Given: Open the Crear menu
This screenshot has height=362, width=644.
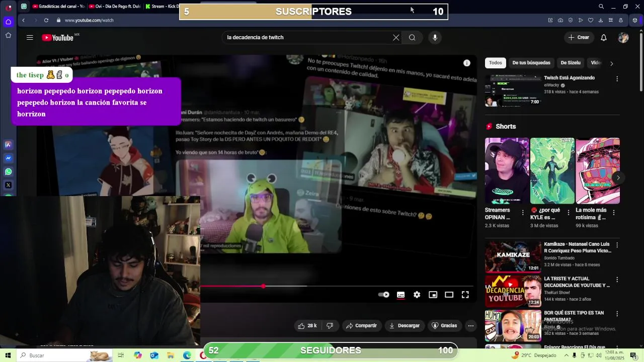Looking at the screenshot, I should click(579, 38).
